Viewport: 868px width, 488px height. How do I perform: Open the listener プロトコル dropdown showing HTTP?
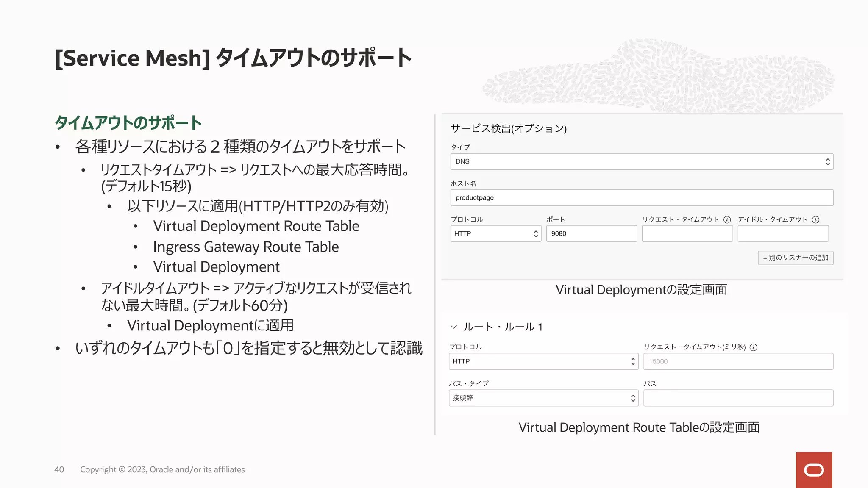pos(495,233)
